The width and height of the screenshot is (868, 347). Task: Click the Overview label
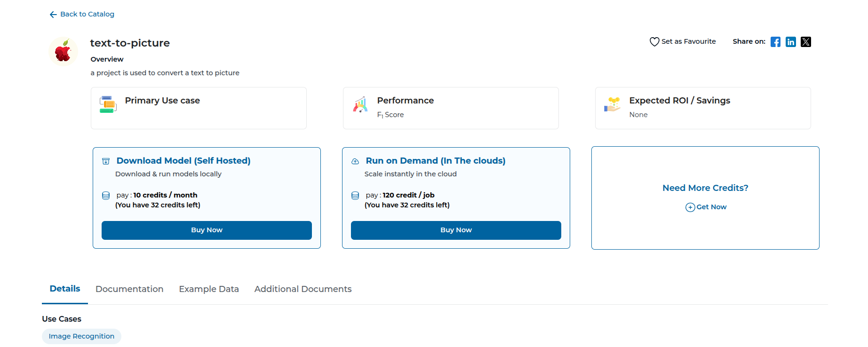pos(107,59)
